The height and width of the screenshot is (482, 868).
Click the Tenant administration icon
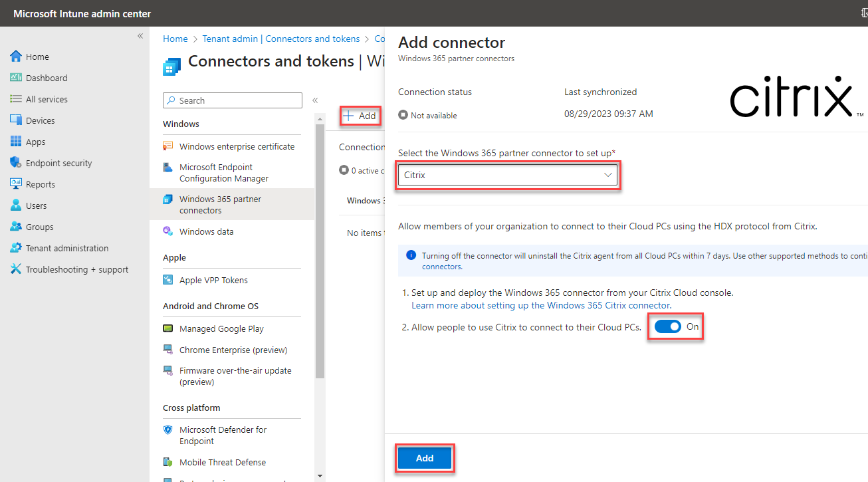click(16, 248)
